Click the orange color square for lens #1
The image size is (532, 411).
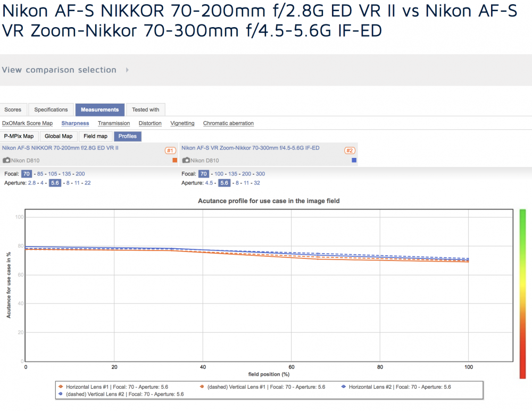point(174,160)
